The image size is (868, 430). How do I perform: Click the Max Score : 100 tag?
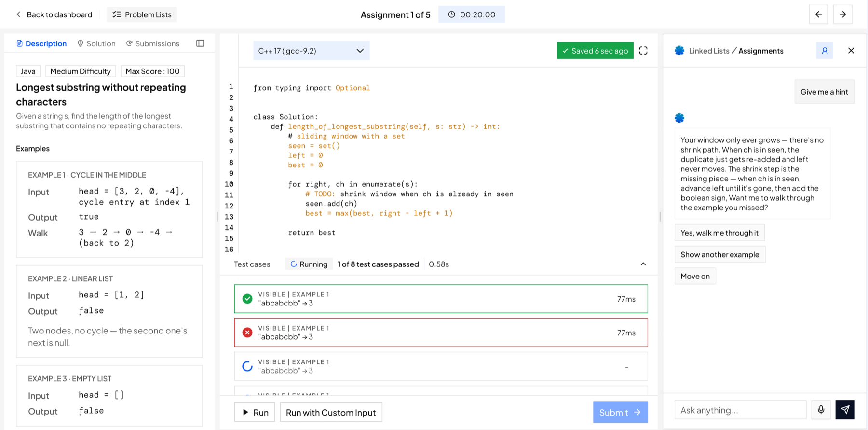point(152,71)
